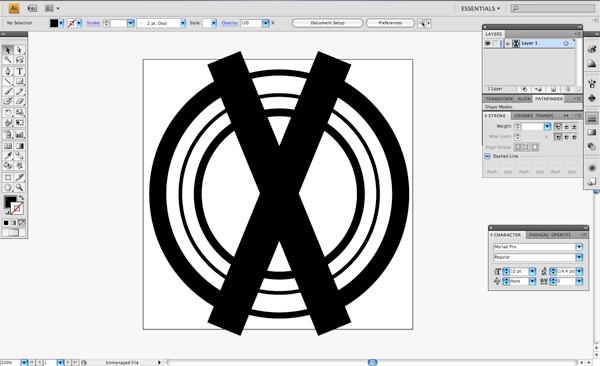Select the Scale tool
Image resolution: width=600 pixels, height=366 pixels.
[20, 113]
